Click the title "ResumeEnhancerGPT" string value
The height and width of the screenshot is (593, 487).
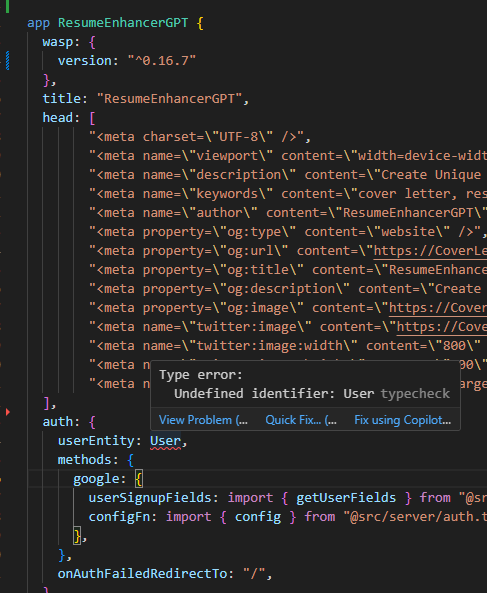point(169,99)
